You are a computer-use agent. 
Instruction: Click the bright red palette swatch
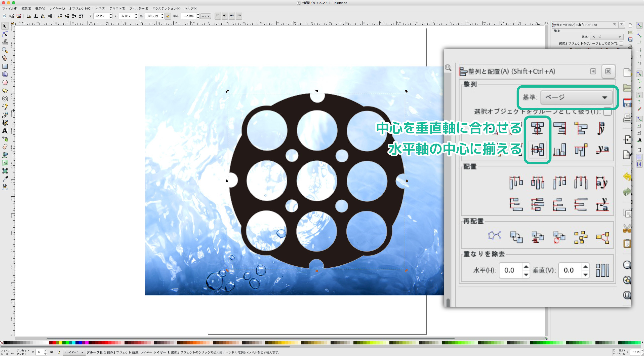pyautogui.click(x=54, y=343)
